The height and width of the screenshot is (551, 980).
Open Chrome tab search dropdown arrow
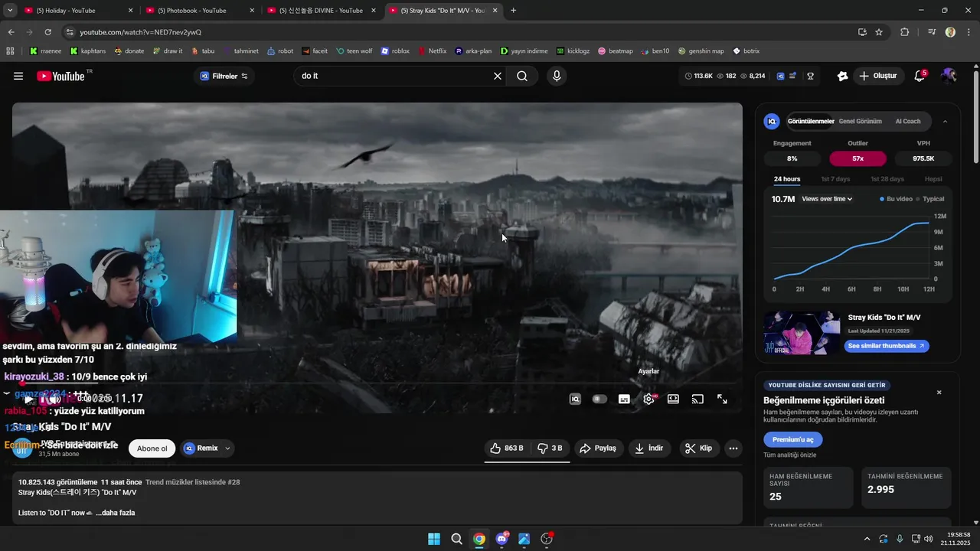pyautogui.click(x=10, y=11)
